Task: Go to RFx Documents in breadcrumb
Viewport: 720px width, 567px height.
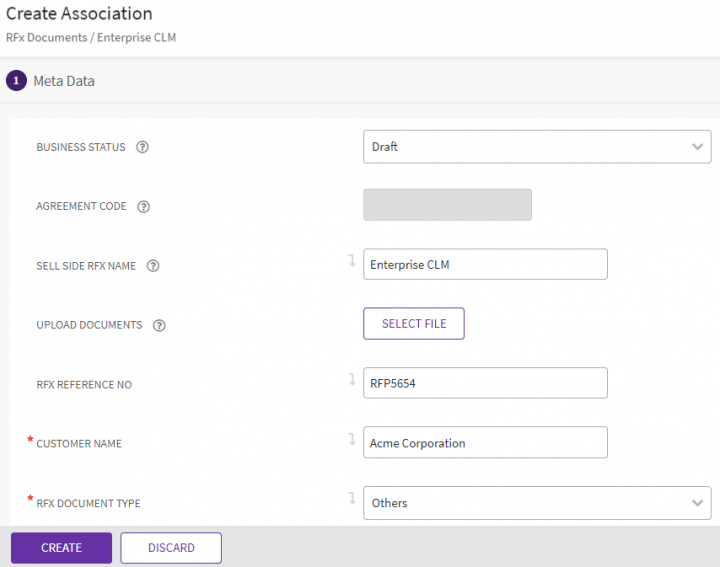Action: tap(46, 37)
